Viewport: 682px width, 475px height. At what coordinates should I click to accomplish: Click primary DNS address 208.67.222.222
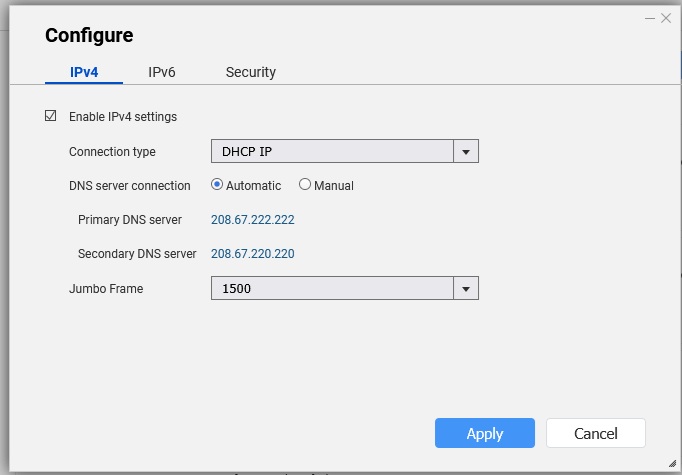click(252, 219)
